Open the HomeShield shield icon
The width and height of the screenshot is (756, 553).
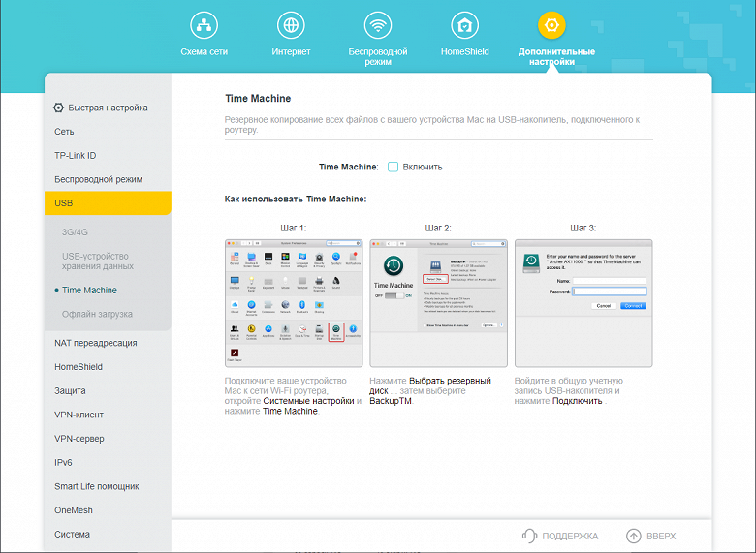click(x=465, y=25)
